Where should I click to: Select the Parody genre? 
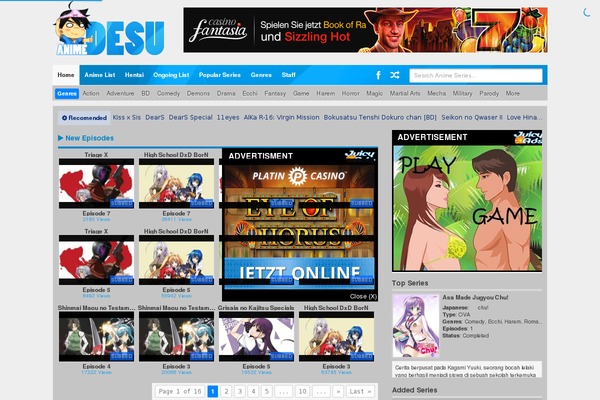[x=489, y=93]
